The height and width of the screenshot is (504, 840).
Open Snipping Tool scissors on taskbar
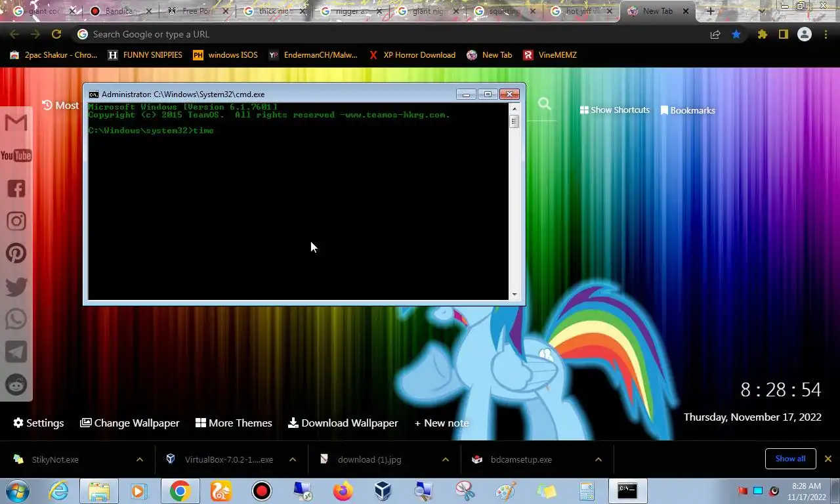point(465,491)
